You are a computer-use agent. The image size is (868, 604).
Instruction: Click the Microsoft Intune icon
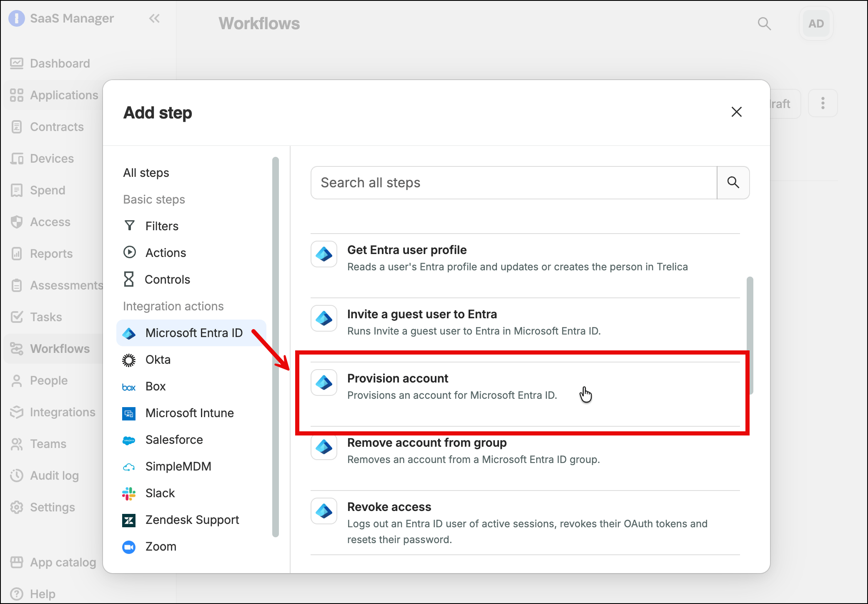(x=129, y=413)
